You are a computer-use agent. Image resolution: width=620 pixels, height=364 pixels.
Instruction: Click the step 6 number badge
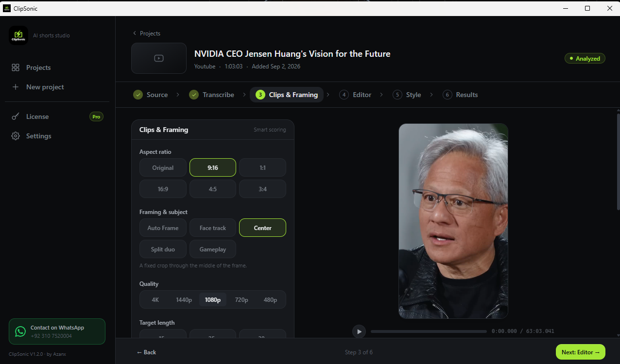[x=448, y=95]
